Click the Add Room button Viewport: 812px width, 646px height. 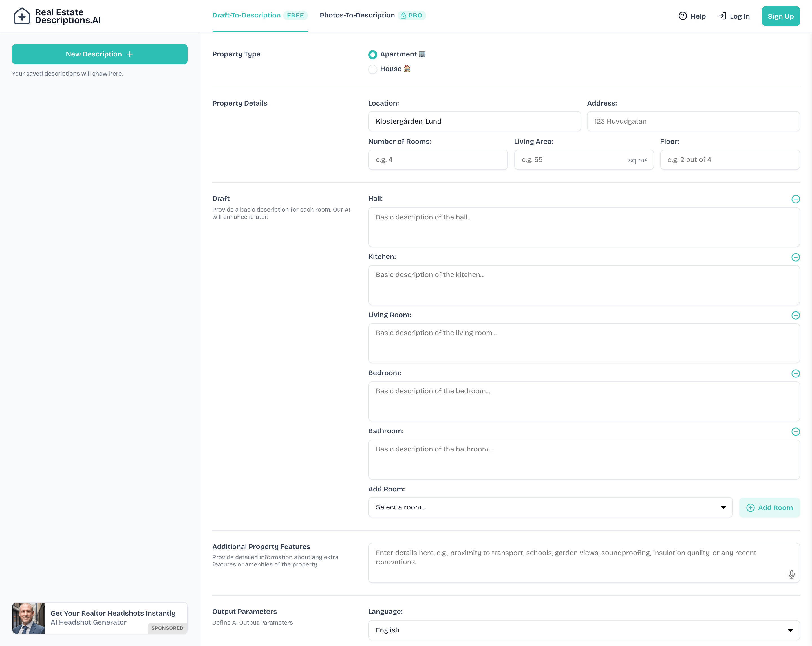pos(769,507)
